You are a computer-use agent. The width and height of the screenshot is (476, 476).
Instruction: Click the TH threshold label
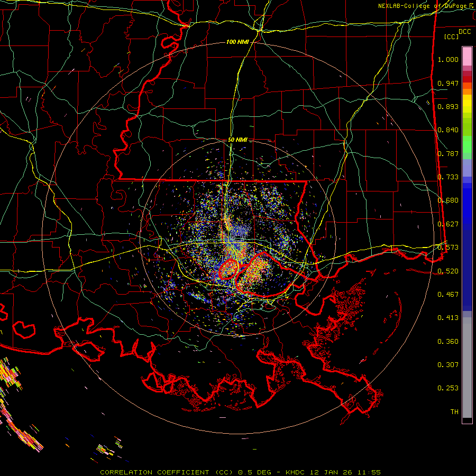coord(454,412)
